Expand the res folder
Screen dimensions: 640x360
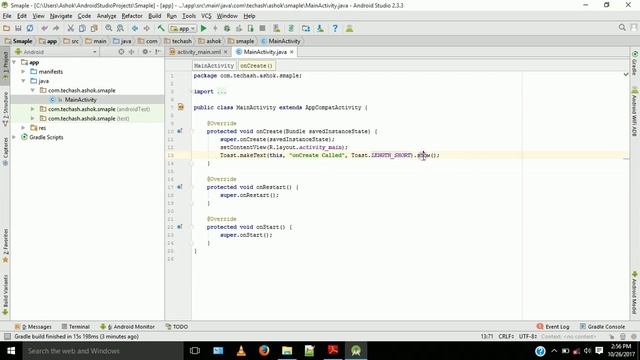(x=23, y=128)
